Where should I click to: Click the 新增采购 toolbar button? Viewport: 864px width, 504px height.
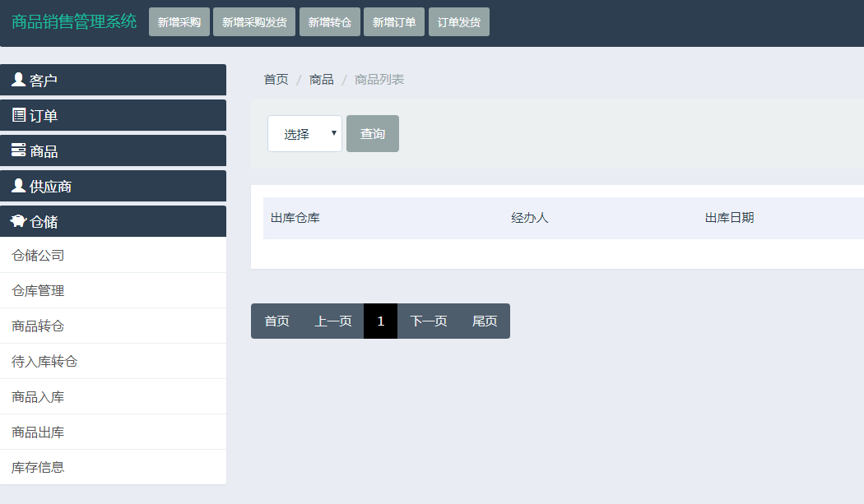coord(179,22)
